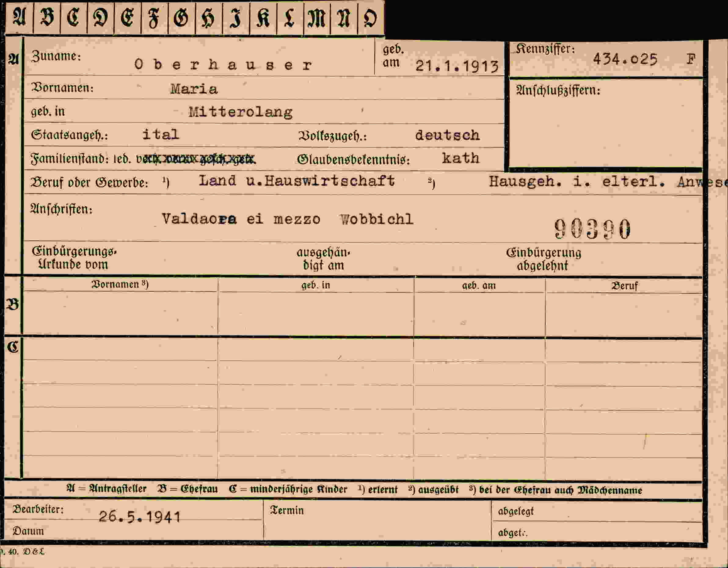The image size is (728, 568).
Task: Click the stamped number 90390
Action: [x=592, y=229]
